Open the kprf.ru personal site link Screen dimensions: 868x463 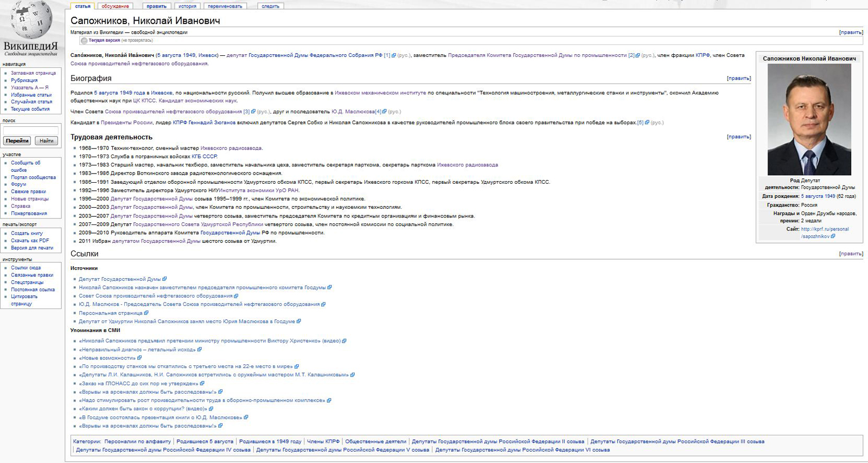[x=825, y=233]
